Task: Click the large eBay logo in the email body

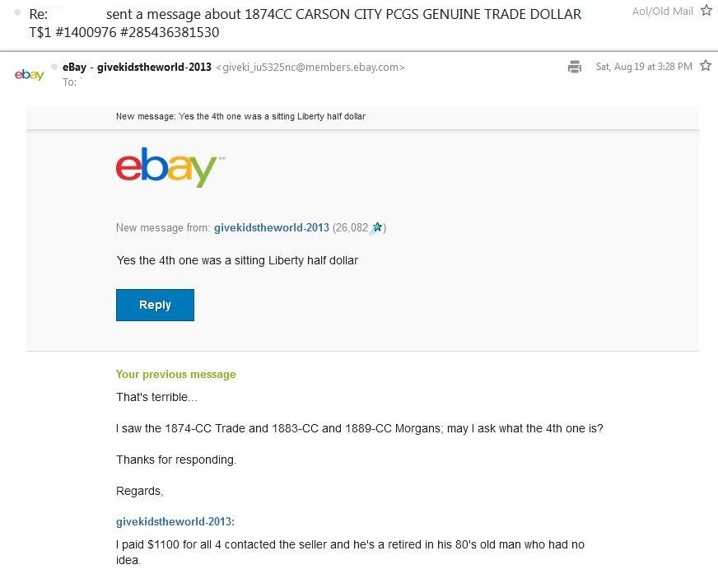Action: (x=167, y=167)
